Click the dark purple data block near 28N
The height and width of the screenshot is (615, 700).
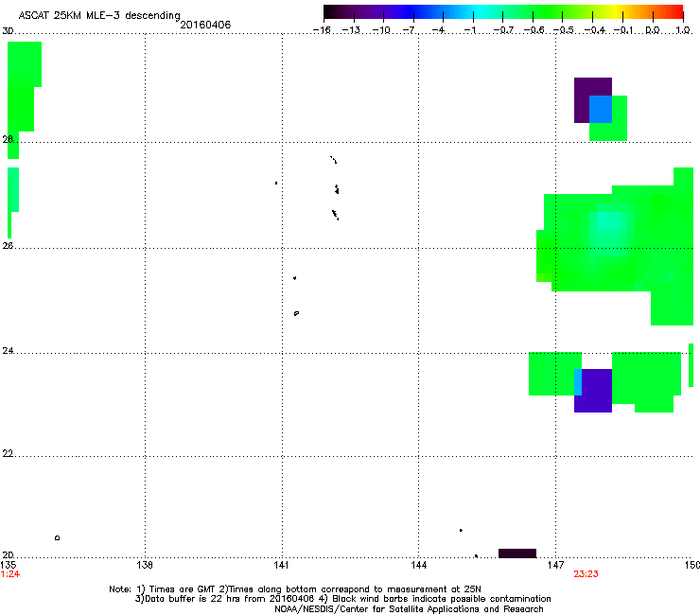click(582, 100)
